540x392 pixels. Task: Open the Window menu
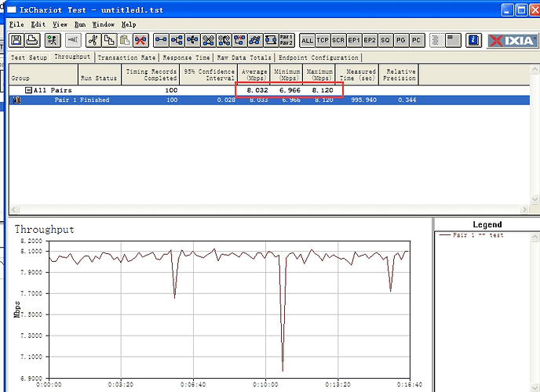(104, 24)
